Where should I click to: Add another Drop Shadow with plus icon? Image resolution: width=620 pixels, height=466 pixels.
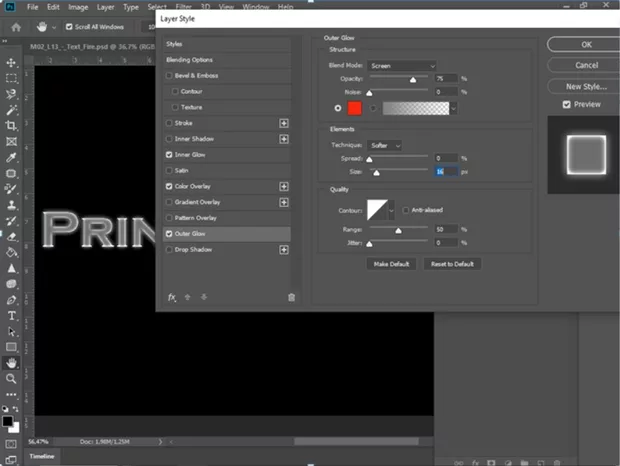coord(284,249)
